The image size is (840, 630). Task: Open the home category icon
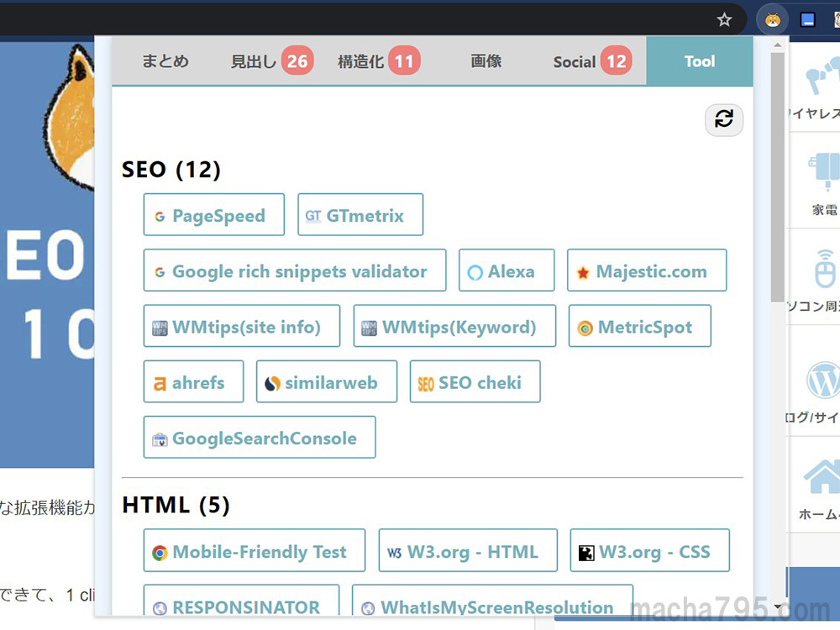coord(822,477)
